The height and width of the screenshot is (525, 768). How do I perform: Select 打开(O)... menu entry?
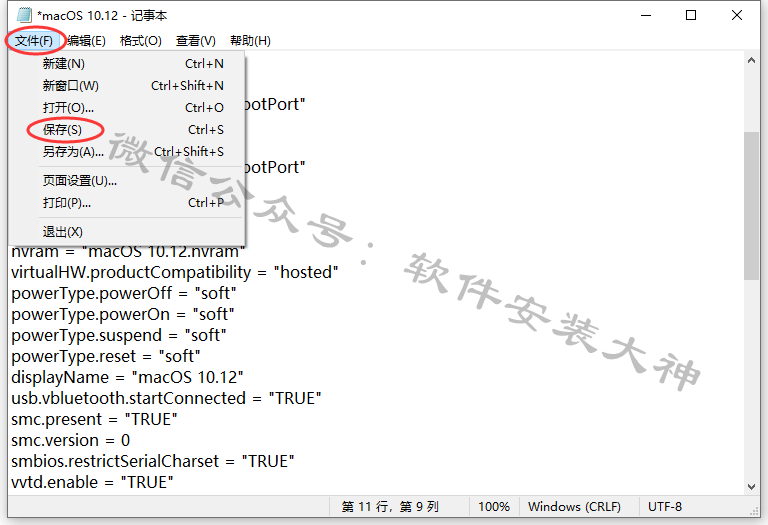click(126, 107)
